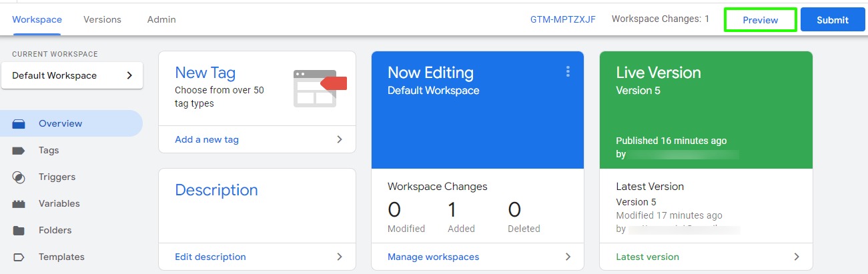Switch to the Versions tab
This screenshot has width=868, height=274.
click(102, 19)
